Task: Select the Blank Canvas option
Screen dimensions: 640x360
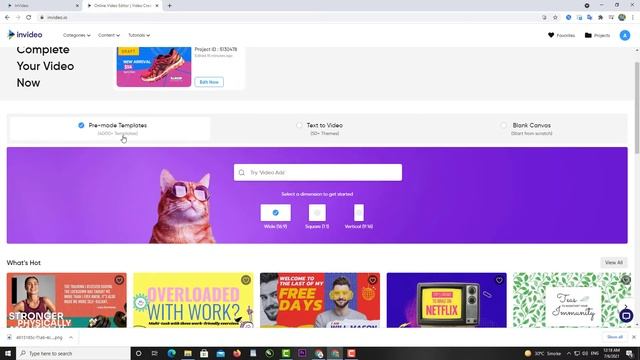Action: pyautogui.click(x=527, y=129)
